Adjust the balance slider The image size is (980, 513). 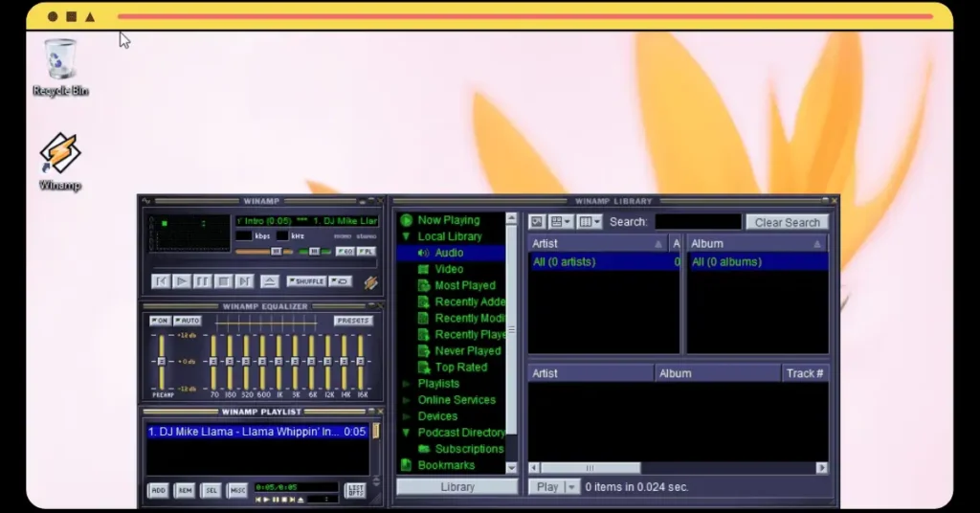point(314,251)
